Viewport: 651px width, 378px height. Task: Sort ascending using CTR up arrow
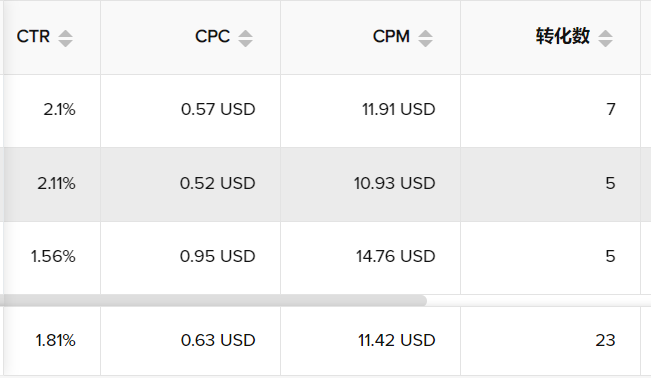65,34
